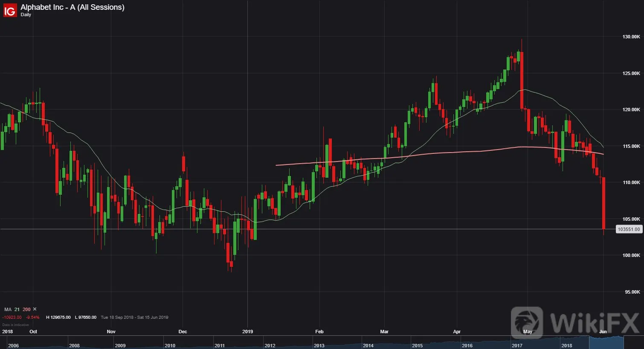Viewport: 644px width, 349px height.
Task: Click the 130.00K price axis label
Action: 631,37
